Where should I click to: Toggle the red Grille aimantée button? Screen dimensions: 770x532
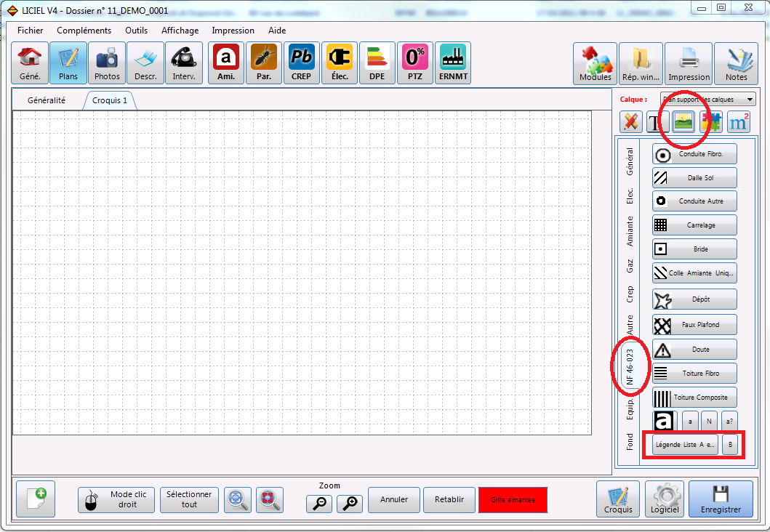[x=513, y=499]
